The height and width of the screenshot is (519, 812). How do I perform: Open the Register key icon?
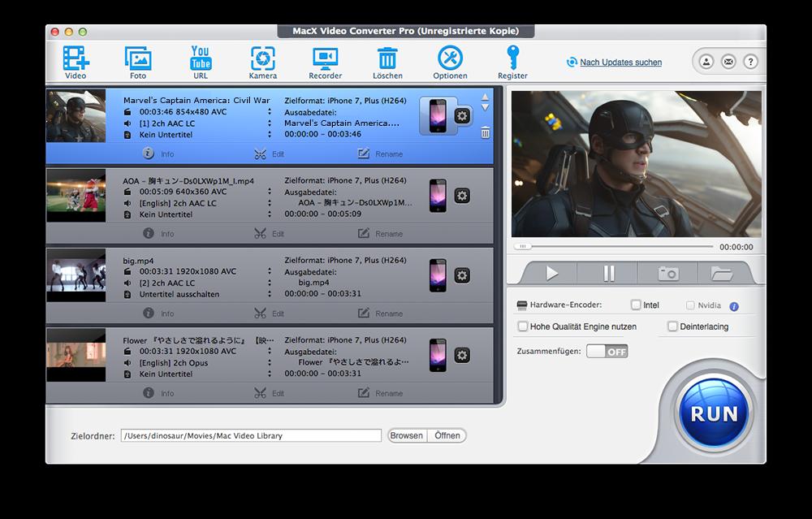pos(512,63)
